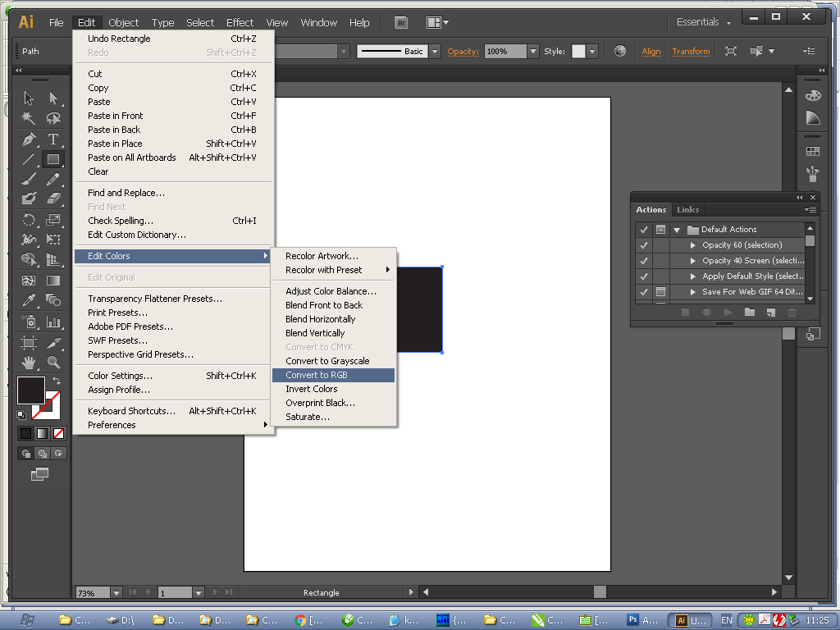Select the Paintbrush tool
The width and height of the screenshot is (840, 630).
click(x=29, y=179)
